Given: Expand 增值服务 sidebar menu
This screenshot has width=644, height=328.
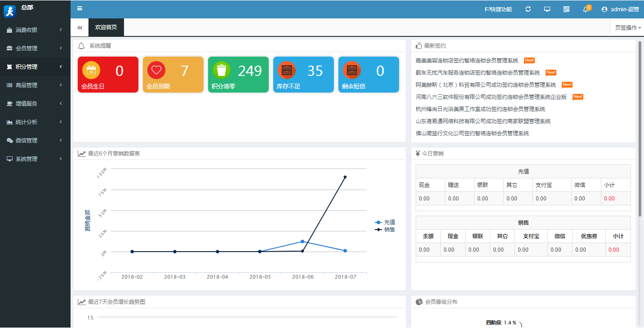Looking at the screenshot, I should [35, 104].
